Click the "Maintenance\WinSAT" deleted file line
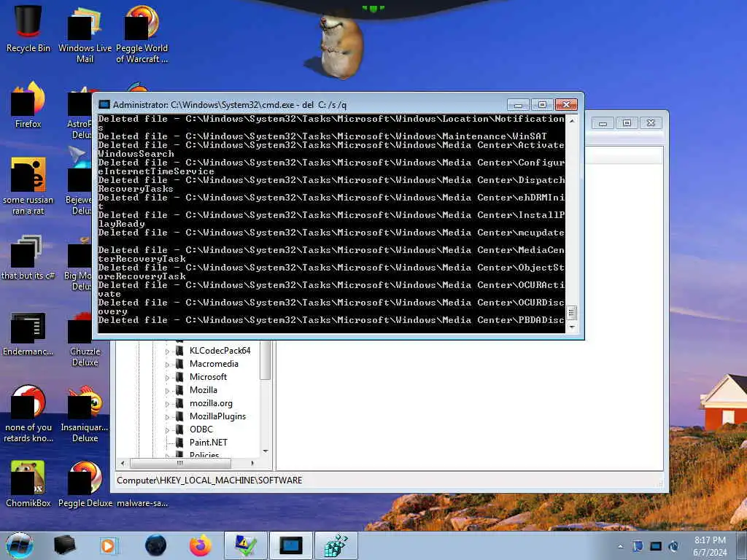The width and height of the screenshot is (747, 560). pyautogui.click(x=322, y=136)
